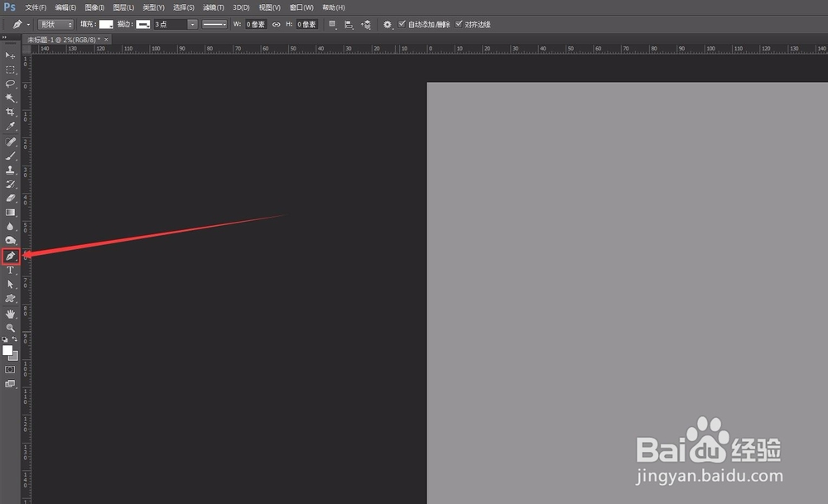This screenshot has height=504, width=828.
Task: Select the Hand tool
Action: (10, 314)
